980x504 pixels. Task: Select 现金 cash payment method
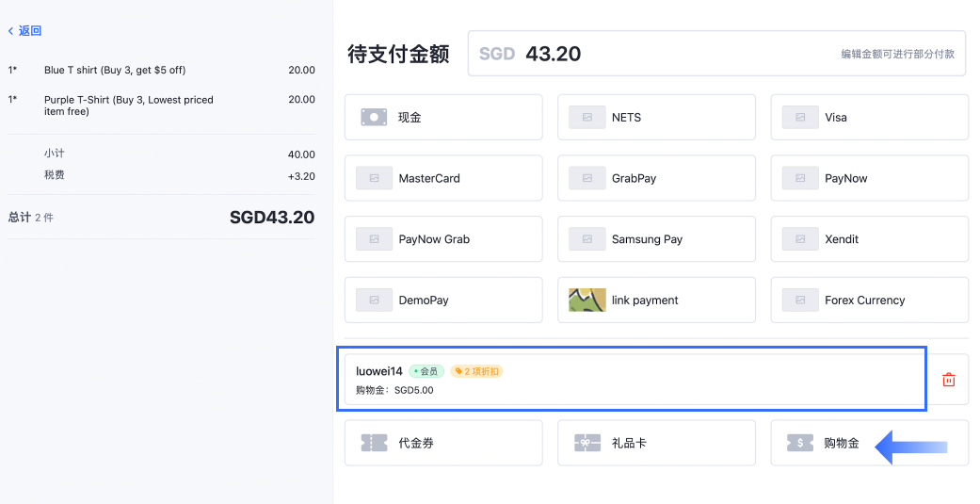(x=443, y=117)
